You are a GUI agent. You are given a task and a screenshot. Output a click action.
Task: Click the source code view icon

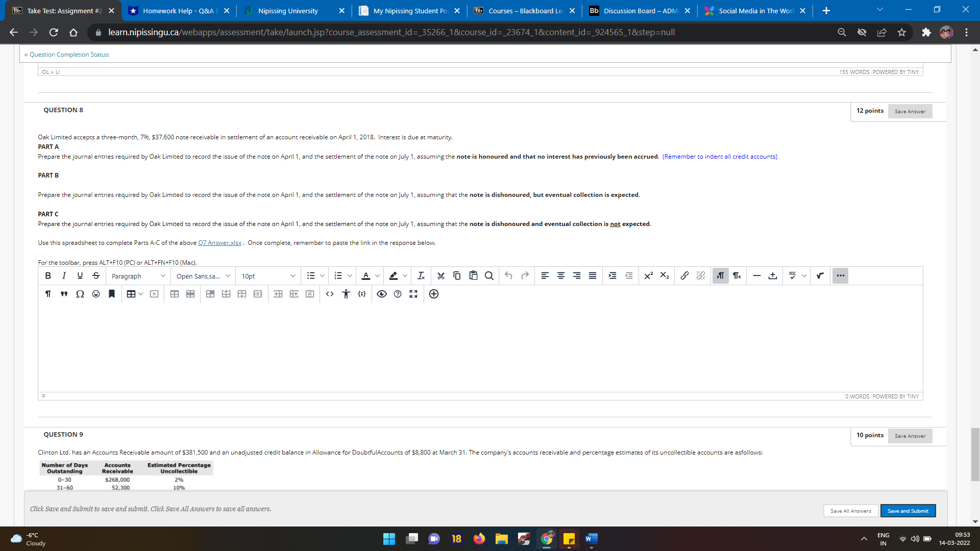tap(330, 294)
